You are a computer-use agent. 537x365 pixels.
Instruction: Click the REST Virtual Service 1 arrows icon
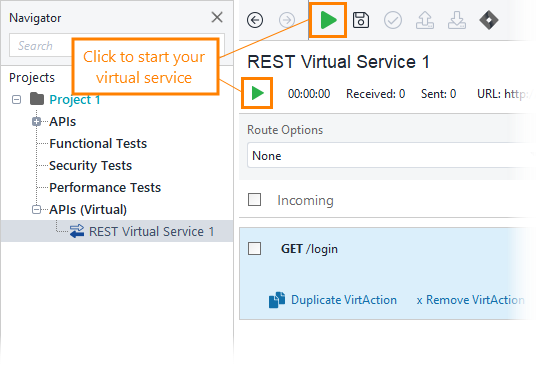77,231
